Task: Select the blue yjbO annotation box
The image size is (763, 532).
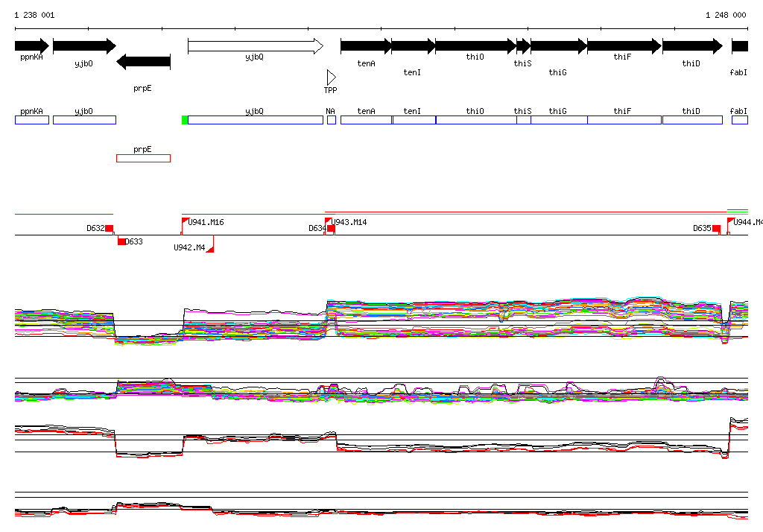Action: click(x=85, y=120)
